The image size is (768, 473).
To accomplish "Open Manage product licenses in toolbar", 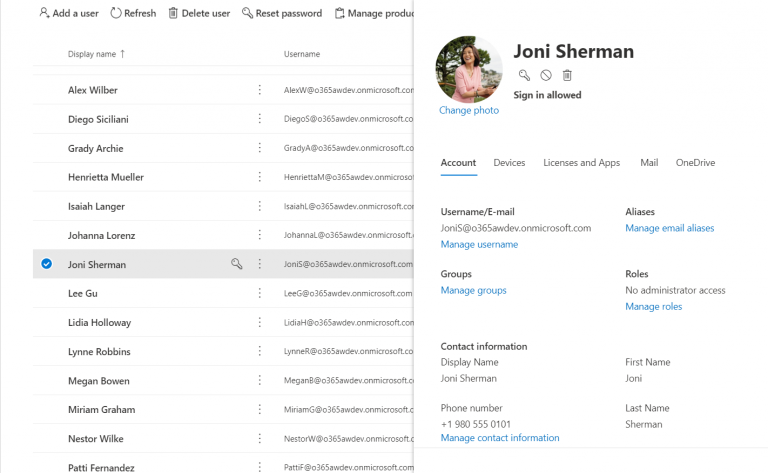I will point(374,13).
